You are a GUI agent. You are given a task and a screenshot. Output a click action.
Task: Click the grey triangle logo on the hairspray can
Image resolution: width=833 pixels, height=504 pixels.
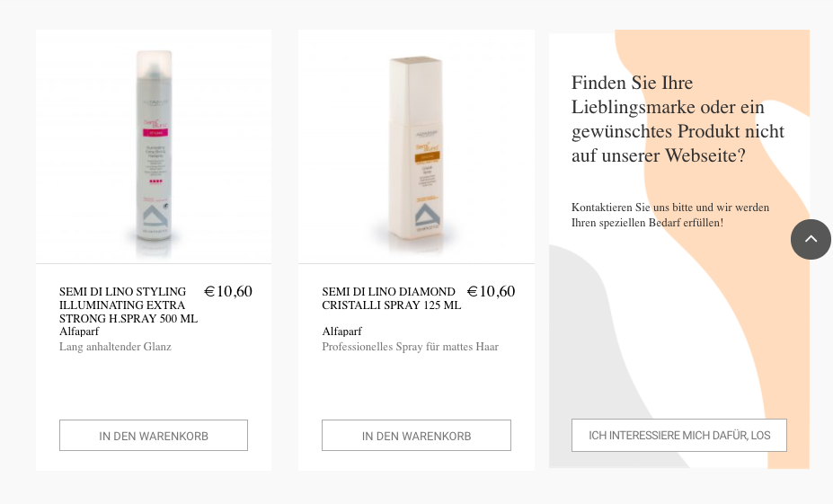tap(155, 216)
